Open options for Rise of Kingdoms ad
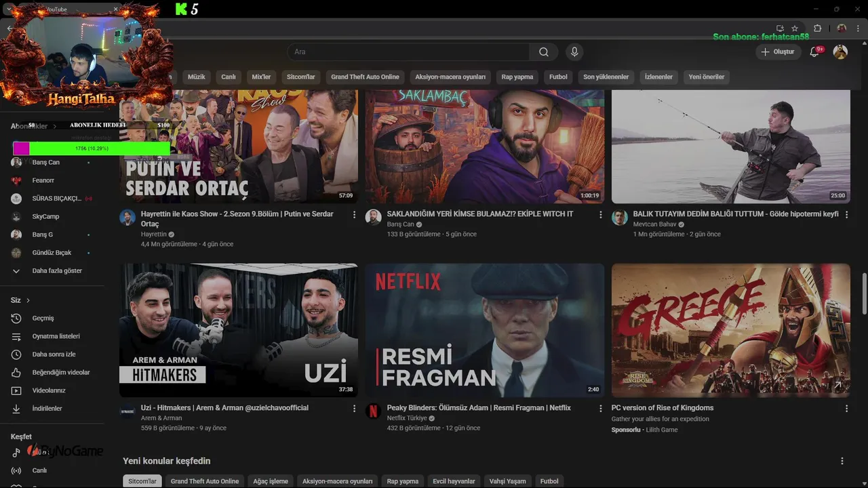The image size is (868, 488). point(846,409)
